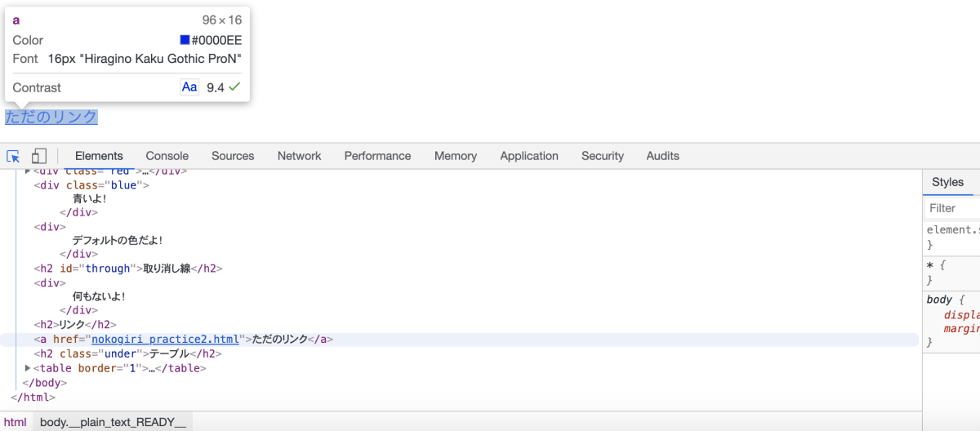Click the 取り消し線 heading text in DOM
This screenshot has width=980, height=431.
point(167,269)
